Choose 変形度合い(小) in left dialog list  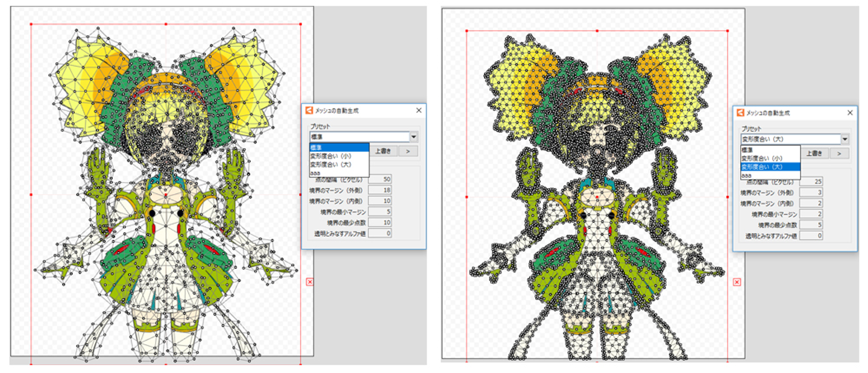[x=339, y=155]
